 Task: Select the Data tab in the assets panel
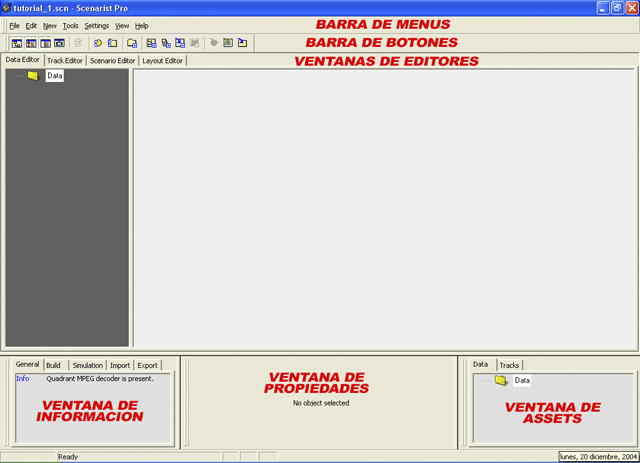[480, 364]
